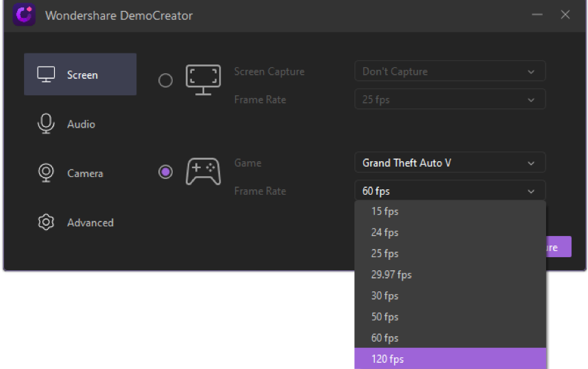The image size is (588, 369).
Task: Click the Wondershare DemoCreator title text
Action: point(119,15)
